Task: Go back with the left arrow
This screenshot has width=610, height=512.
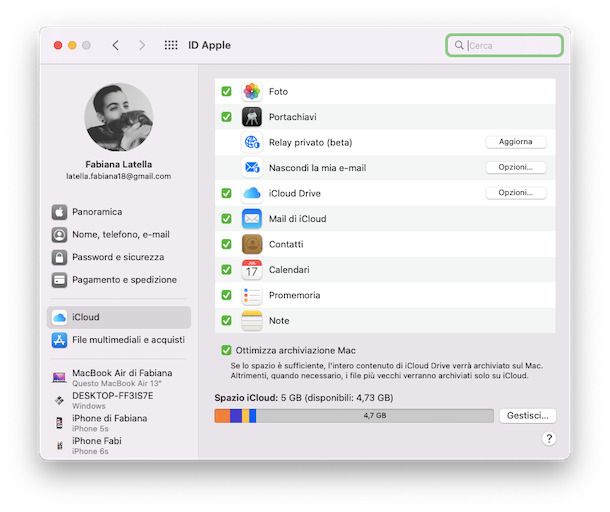Action: coord(116,45)
